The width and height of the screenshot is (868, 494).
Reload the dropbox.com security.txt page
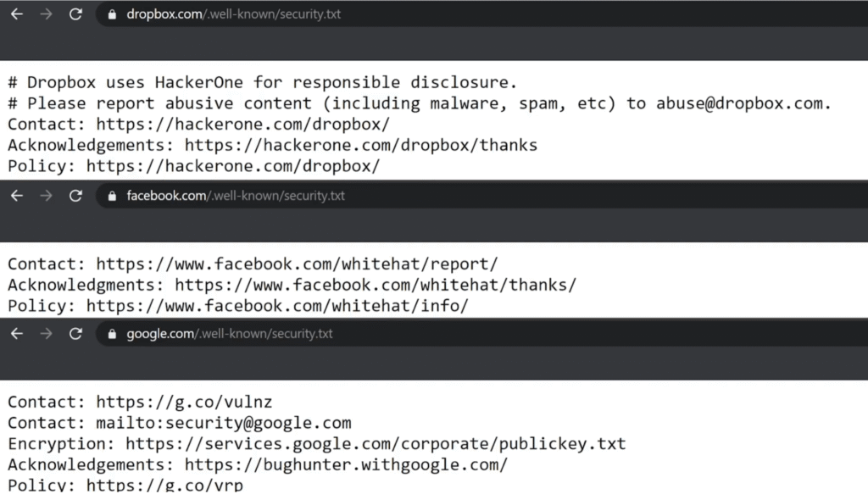75,14
